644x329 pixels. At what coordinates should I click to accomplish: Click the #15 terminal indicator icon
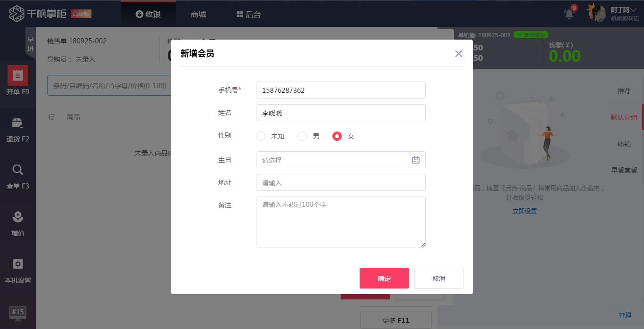pyautogui.click(x=18, y=312)
